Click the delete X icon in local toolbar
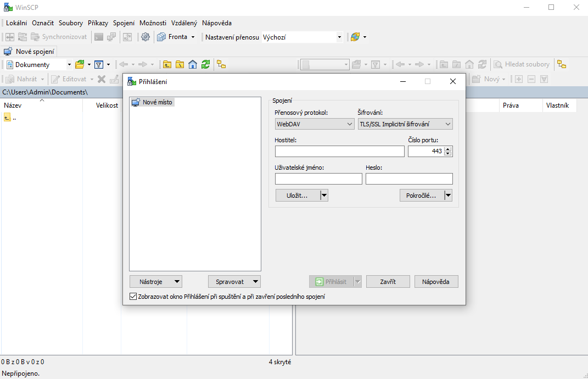 [x=101, y=79]
